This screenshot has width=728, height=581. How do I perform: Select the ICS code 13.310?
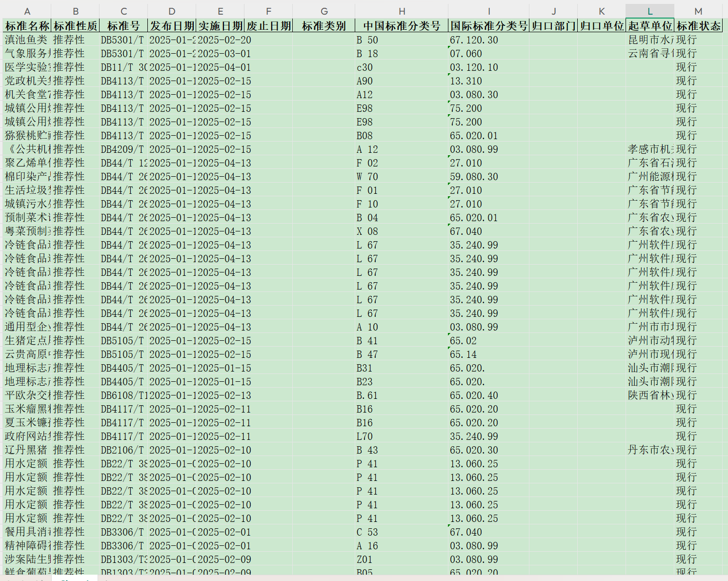pos(488,81)
